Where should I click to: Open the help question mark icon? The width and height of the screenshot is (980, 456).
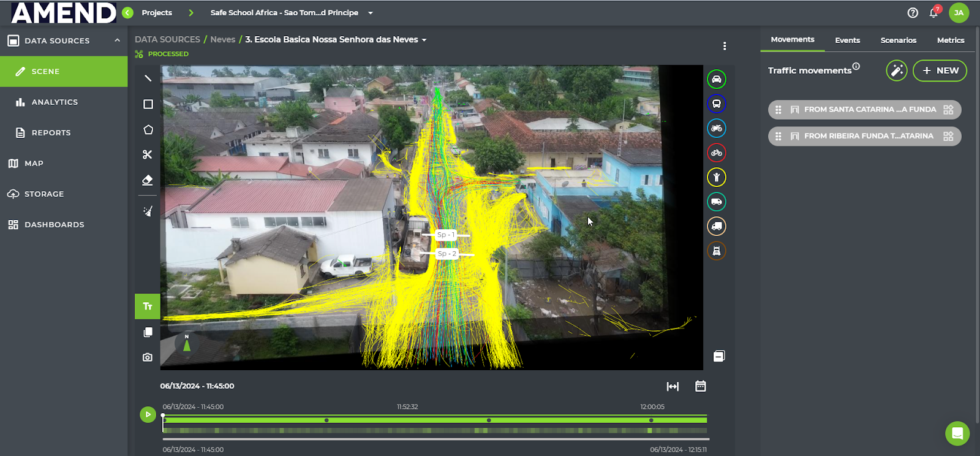(913, 13)
